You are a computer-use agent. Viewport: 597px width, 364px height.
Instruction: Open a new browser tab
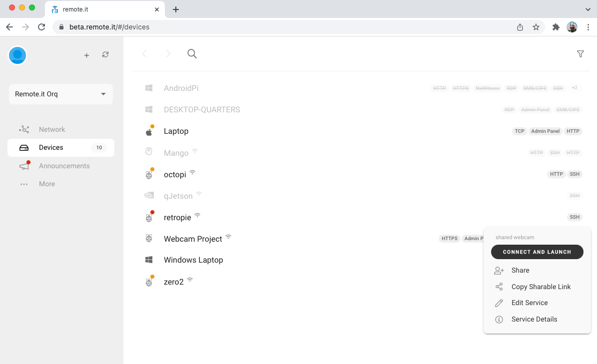coord(175,9)
